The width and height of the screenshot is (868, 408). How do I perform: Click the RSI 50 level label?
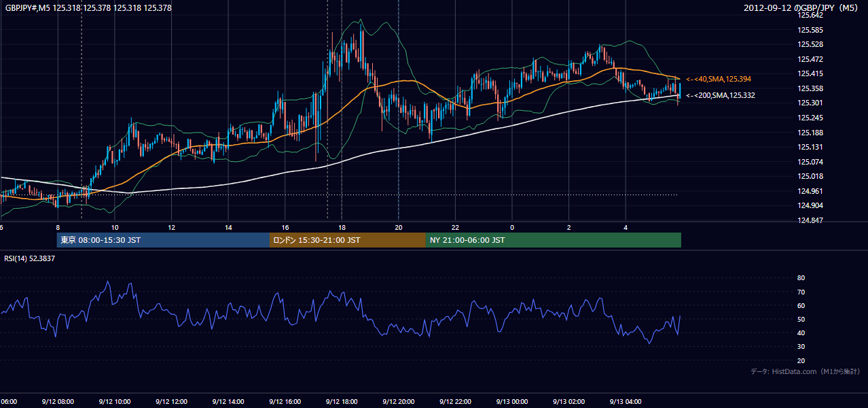pyautogui.click(x=801, y=319)
